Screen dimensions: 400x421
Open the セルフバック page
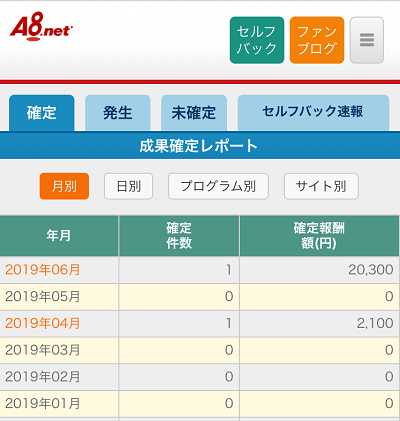point(257,40)
